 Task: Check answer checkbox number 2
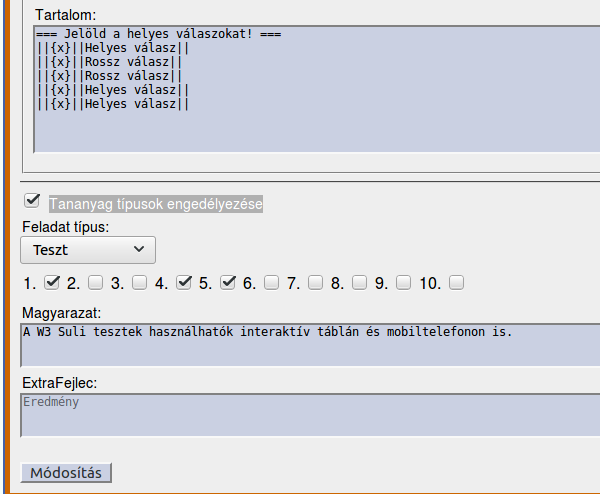pos(95,282)
